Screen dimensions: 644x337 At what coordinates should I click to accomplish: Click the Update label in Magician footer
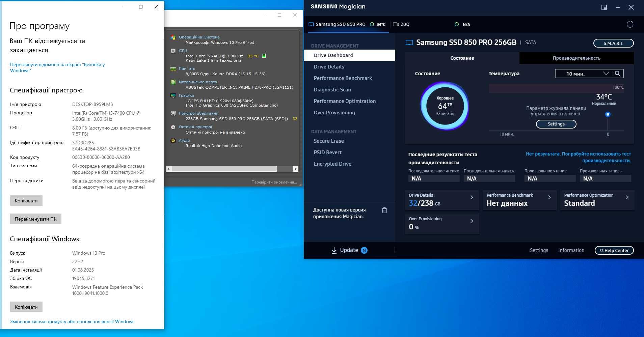349,250
